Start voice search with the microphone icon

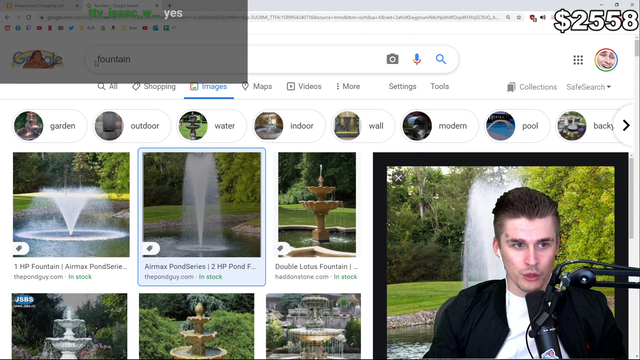click(416, 59)
